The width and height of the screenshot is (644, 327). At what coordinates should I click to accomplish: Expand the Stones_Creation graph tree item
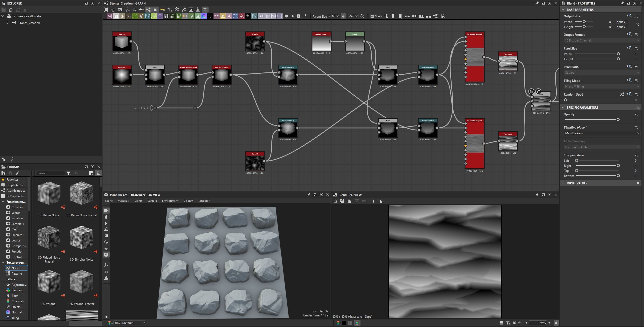pos(8,23)
